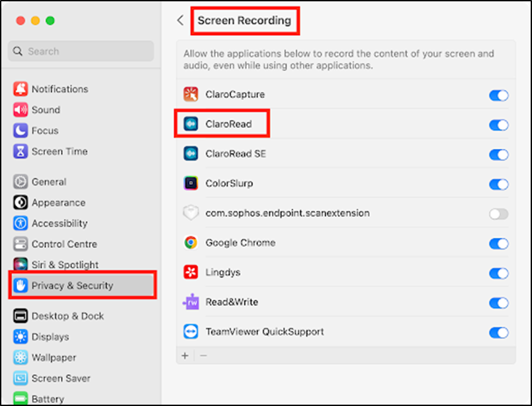The height and width of the screenshot is (406, 532).
Task: Disable screen recording for ClaroRead
Action: [x=498, y=125]
